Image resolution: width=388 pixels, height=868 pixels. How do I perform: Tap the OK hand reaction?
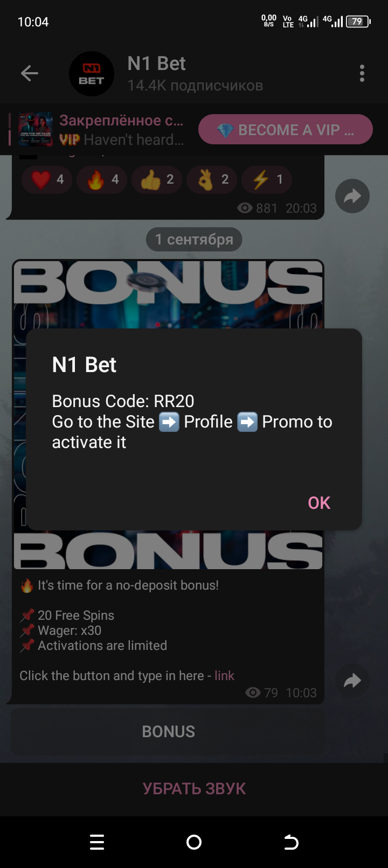211,179
